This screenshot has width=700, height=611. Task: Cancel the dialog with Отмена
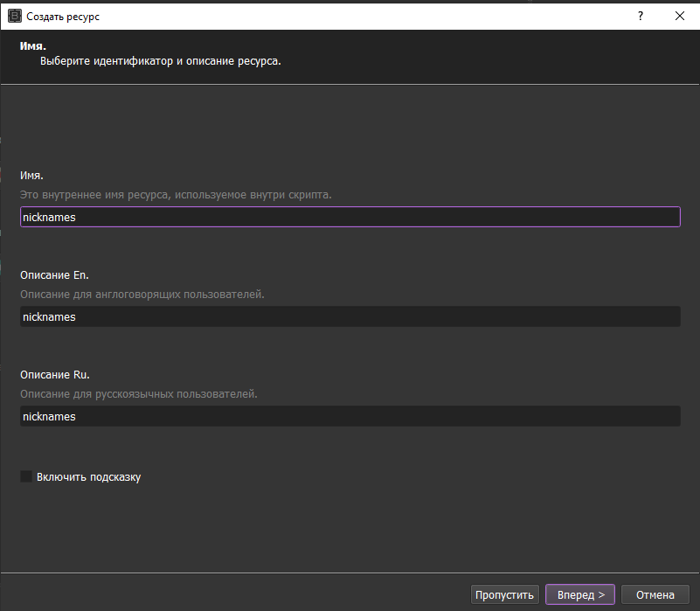click(655, 594)
